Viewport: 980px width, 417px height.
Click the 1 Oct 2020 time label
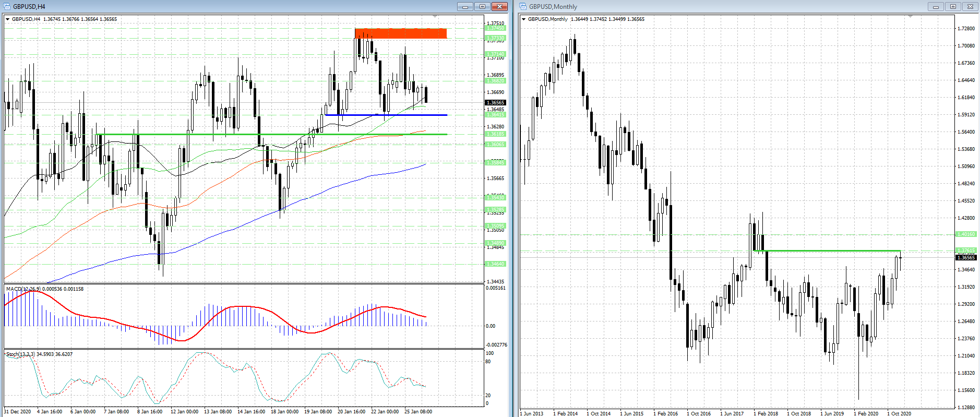tap(899, 414)
